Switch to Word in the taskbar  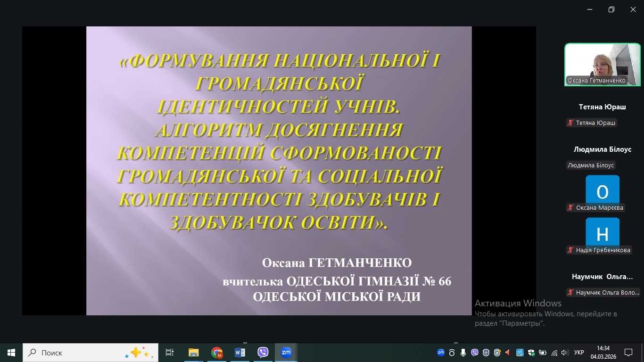(x=240, y=353)
